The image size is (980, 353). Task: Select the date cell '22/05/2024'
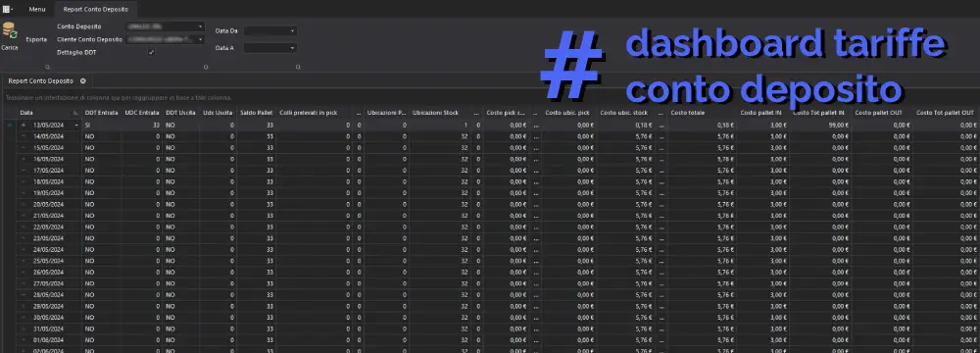50,227
